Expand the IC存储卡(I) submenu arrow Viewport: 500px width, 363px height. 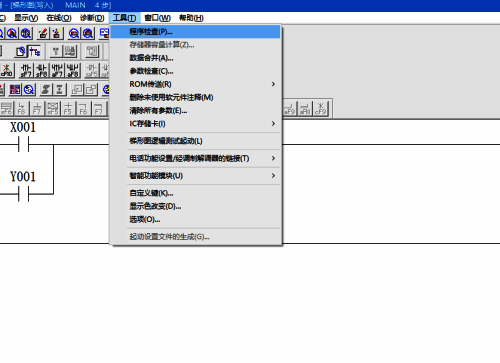tap(273, 124)
